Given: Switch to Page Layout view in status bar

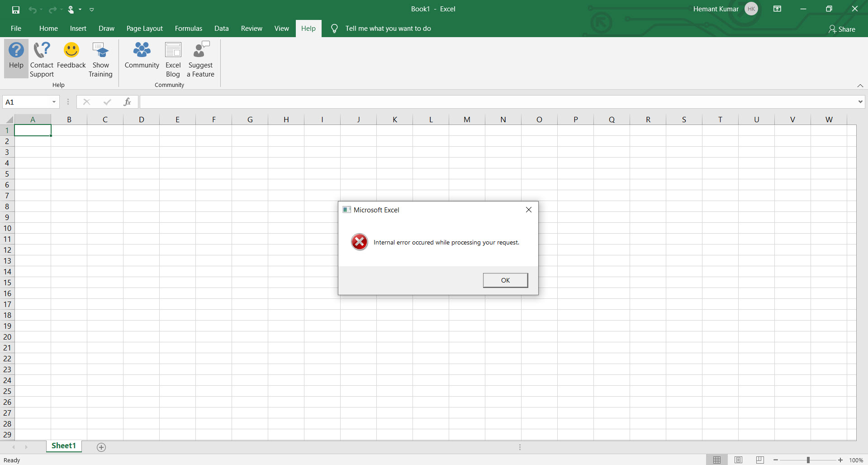Looking at the screenshot, I should click(x=739, y=460).
